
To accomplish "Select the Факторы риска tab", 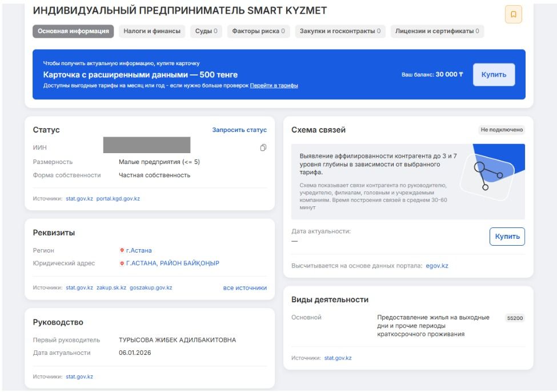I will (x=258, y=31).
